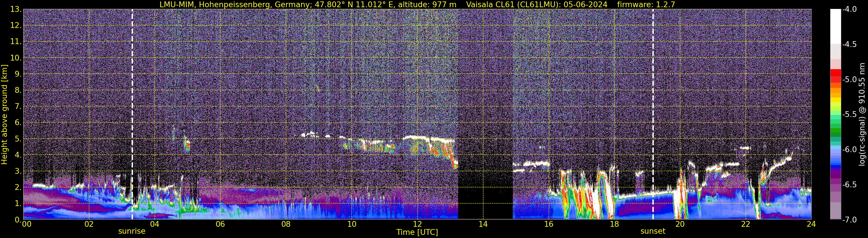Click the '11.' height tick label
Image resolution: width=868 pixels, height=238 pixels.
(x=16, y=42)
